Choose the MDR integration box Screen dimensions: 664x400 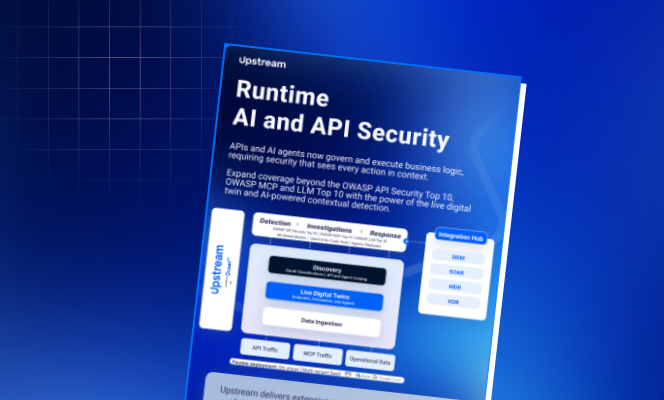[455, 287]
